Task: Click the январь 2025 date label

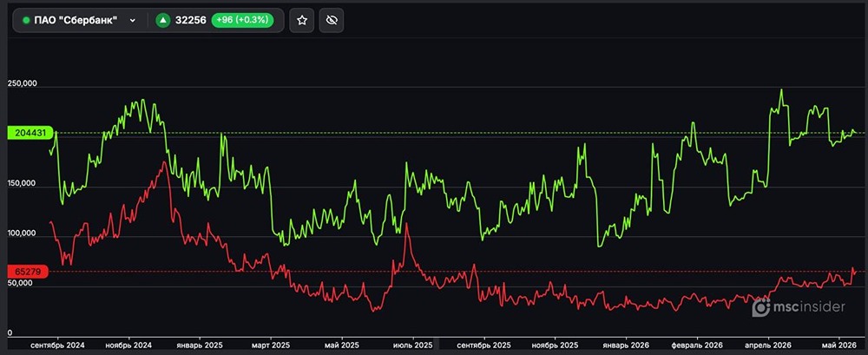Action: 199,345
